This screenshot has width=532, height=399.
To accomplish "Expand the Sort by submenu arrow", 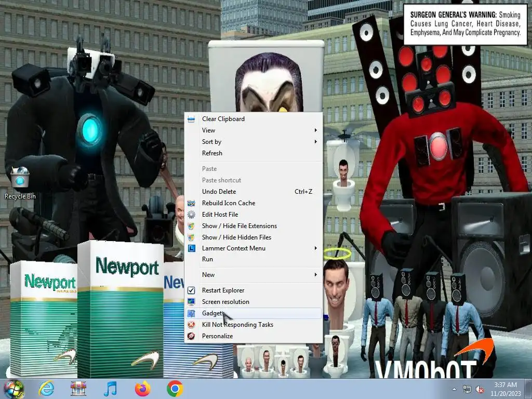I will (x=315, y=141).
